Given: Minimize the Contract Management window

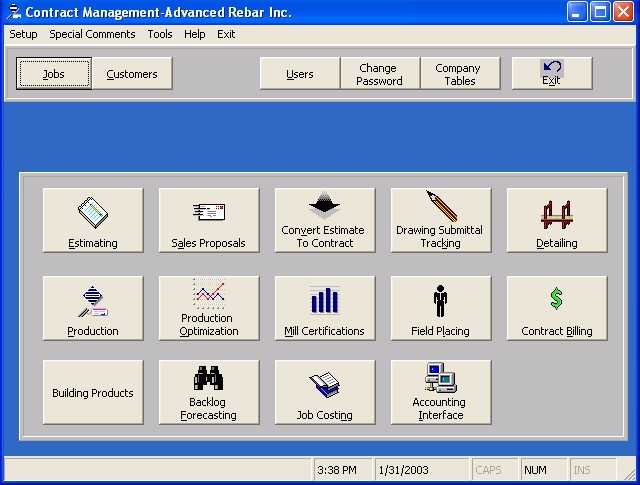Looking at the screenshot, I should click(577, 11).
